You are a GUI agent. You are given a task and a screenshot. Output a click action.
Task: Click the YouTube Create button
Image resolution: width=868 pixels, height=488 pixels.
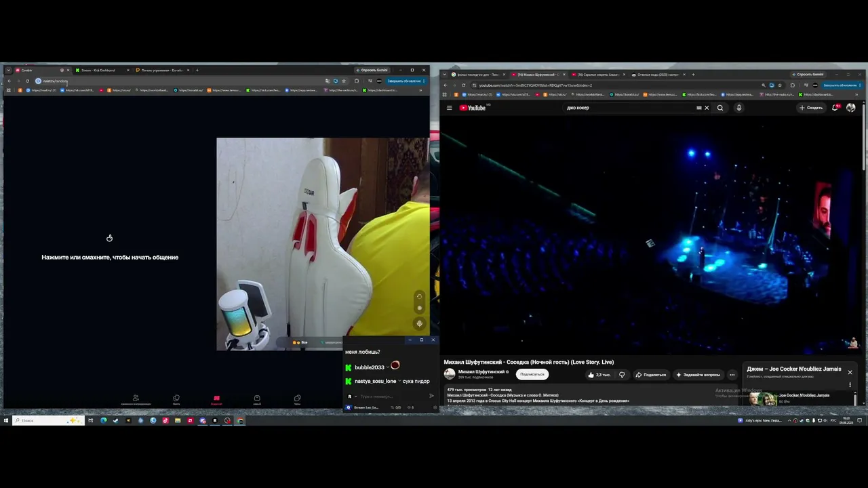tap(811, 108)
